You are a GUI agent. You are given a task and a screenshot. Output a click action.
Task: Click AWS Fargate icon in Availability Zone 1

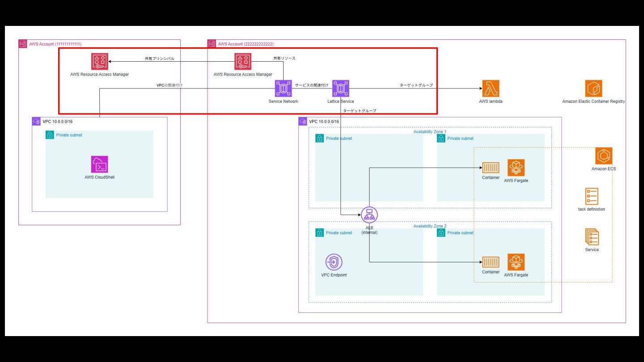pyautogui.click(x=516, y=168)
